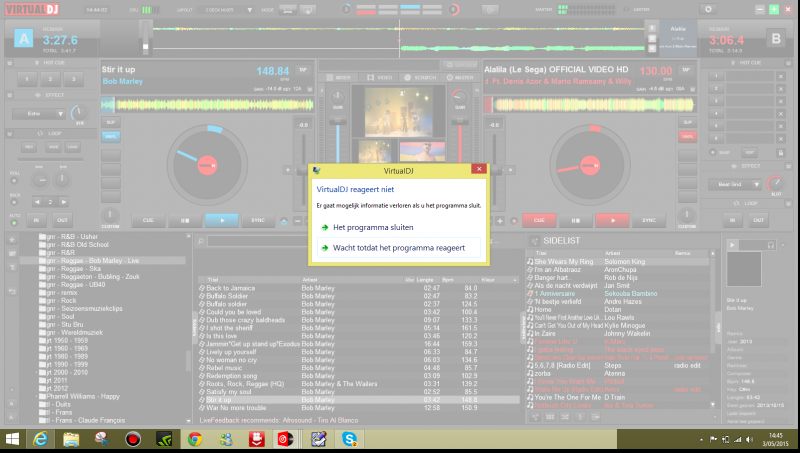This screenshot has height=453, width=800.
Task: Click the deck A play button
Action: pyautogui.click(x=221, y=220)
